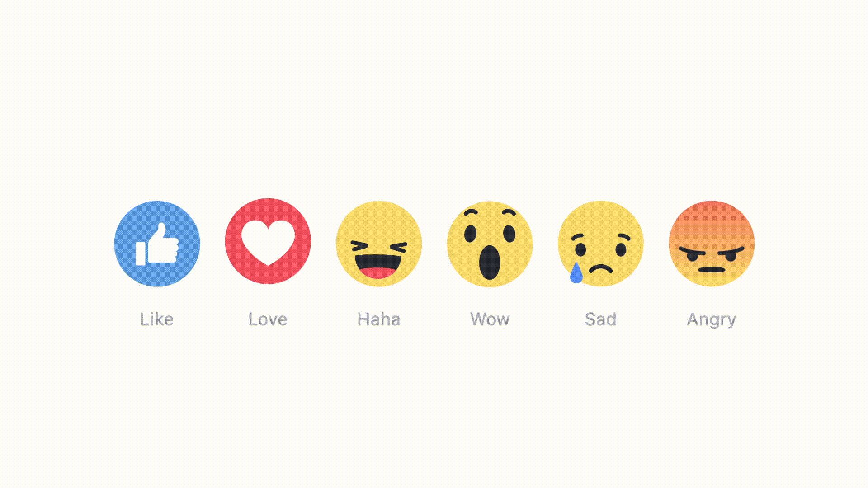The height and width of the screenshot is (488, 868).
Task: Click the "Sad" text label
Action: coord(601,319)
